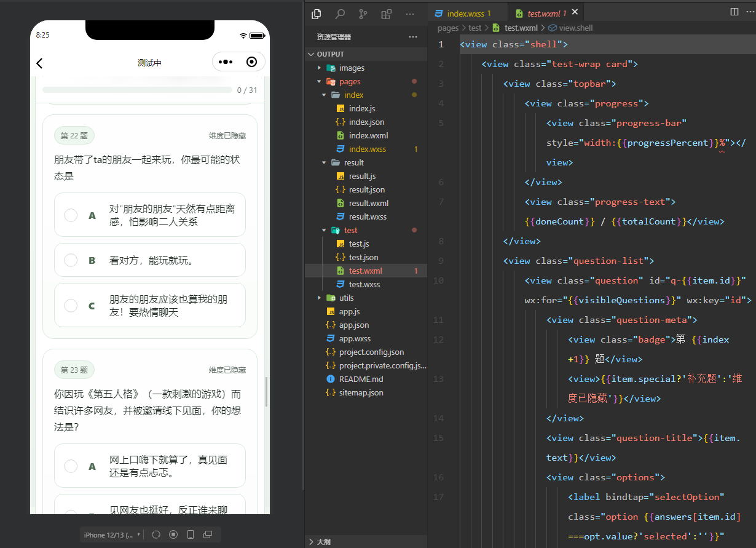
Task: Open the Search panel in the sidebar
Action: pyautogui.click(x=339, y=14)
